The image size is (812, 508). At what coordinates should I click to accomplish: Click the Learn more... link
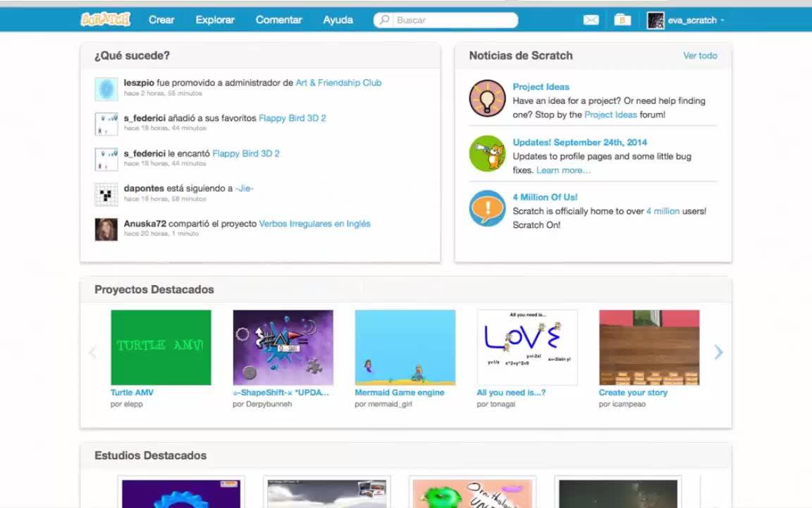tap(563, 170)
